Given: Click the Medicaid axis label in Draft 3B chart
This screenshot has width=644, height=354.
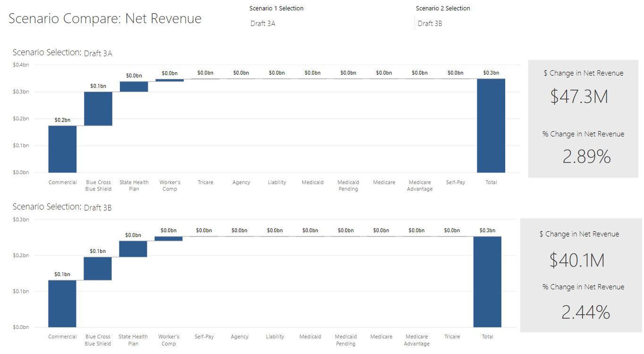Looking at the screenshot, I should click(310, 337).
